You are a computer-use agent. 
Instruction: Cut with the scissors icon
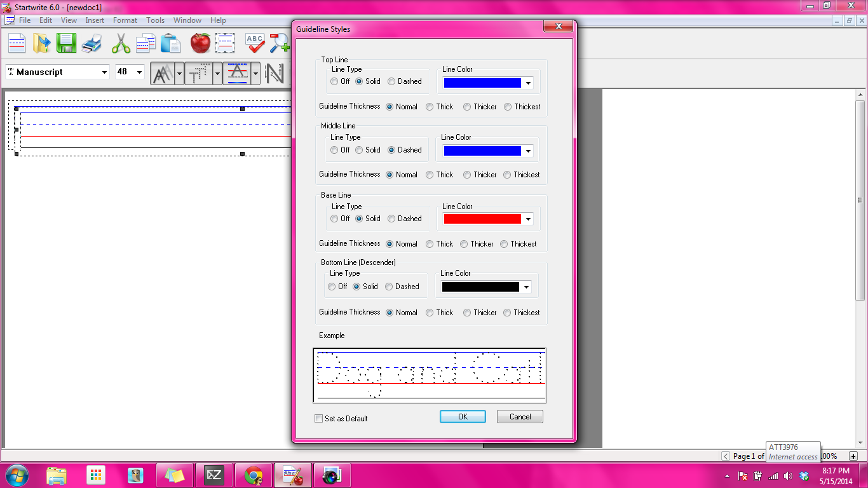click(121, 43)
